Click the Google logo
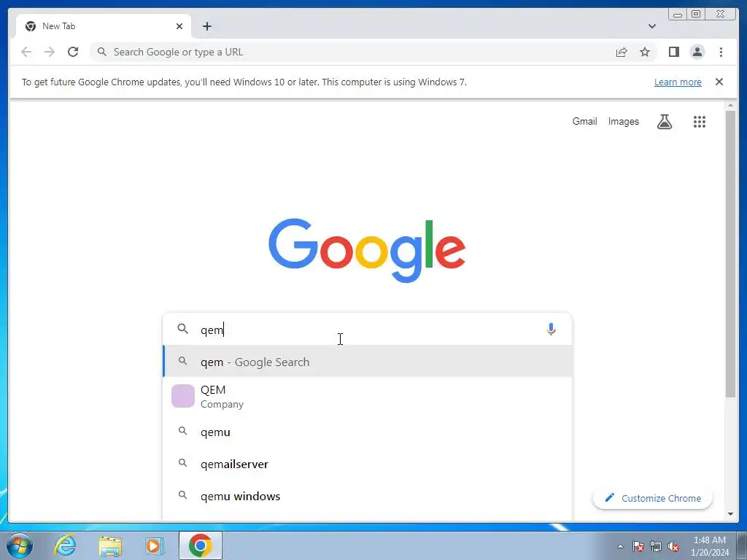 pos(367,250)
